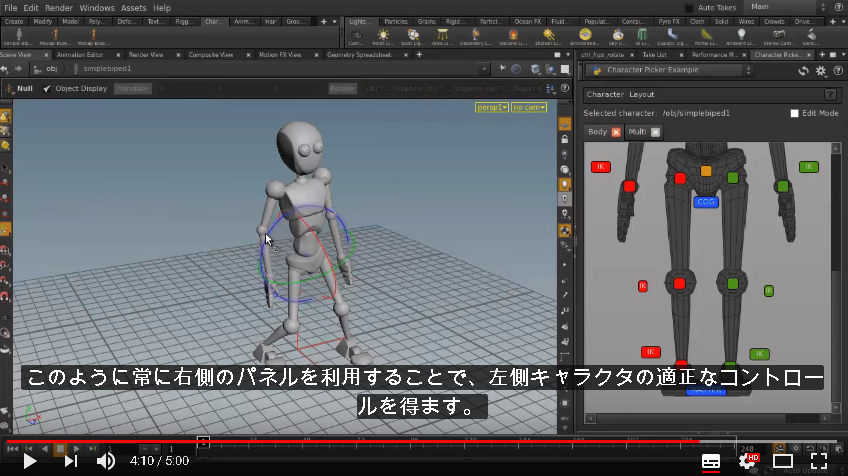
Task: Switch to the Geometry Spreadsheet tab
Action: point(359,55)
